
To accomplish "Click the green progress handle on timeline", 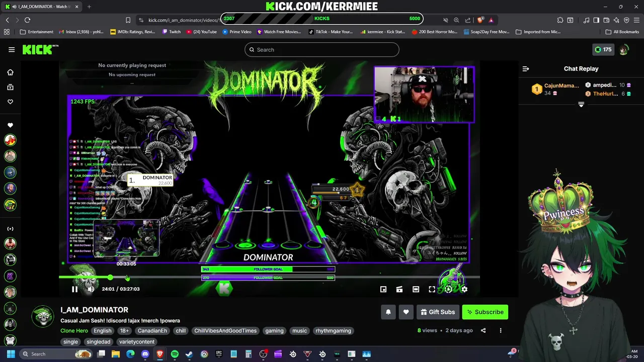I will coord(110,277).
